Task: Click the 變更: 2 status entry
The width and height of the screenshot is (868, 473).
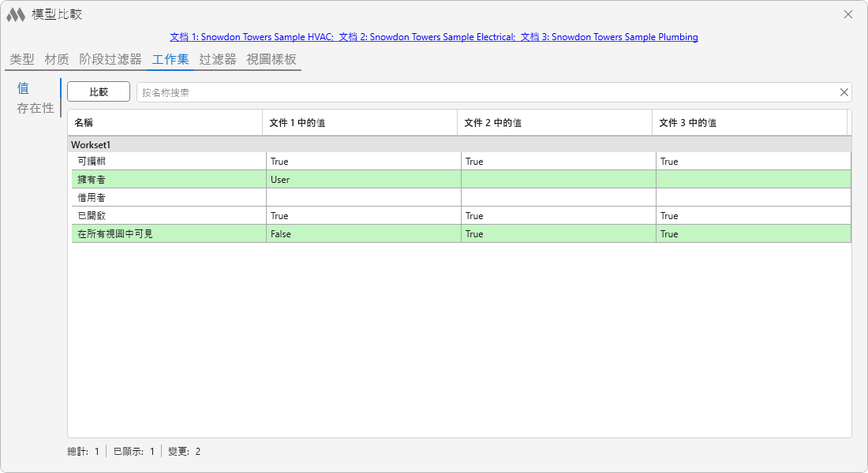Action: click(x=185, y=452)
